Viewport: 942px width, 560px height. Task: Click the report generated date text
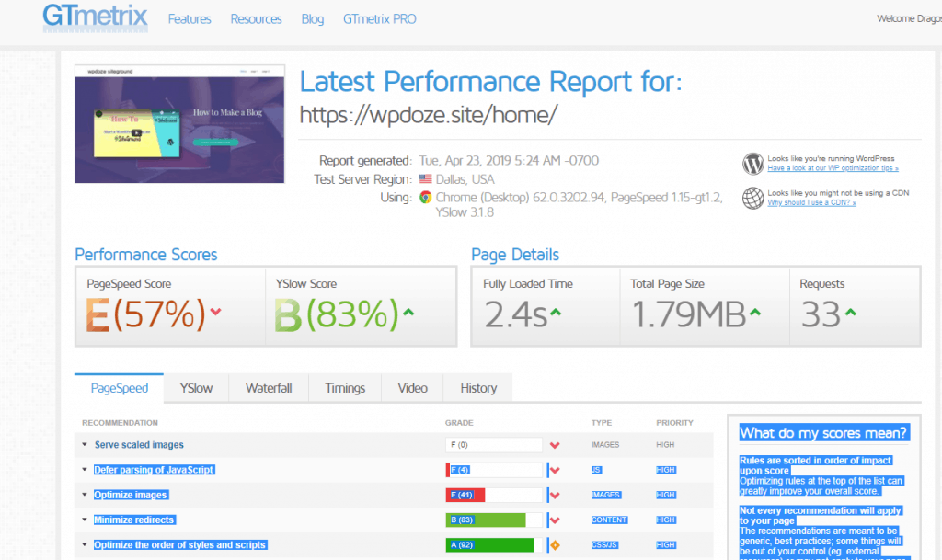509,160
